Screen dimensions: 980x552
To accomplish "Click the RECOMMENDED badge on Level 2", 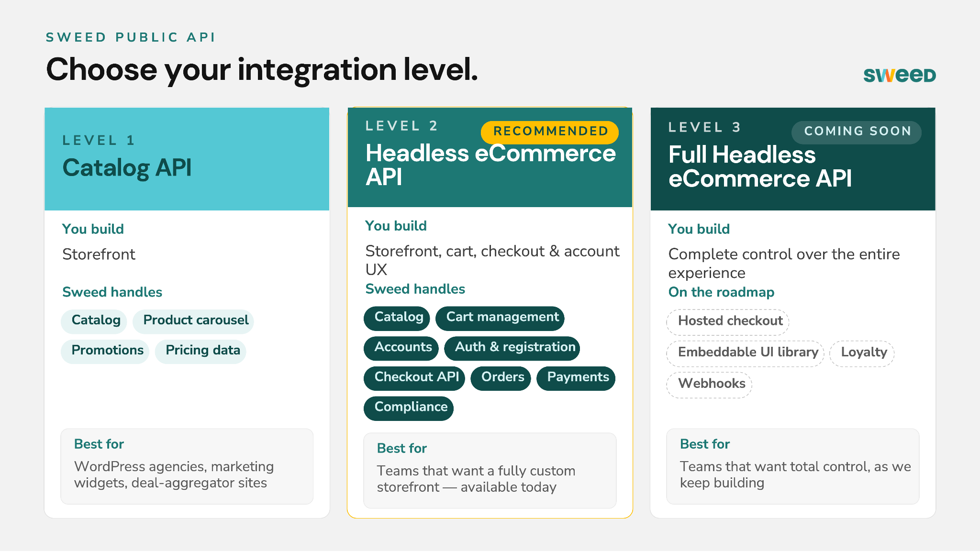I will coord(550,132).
